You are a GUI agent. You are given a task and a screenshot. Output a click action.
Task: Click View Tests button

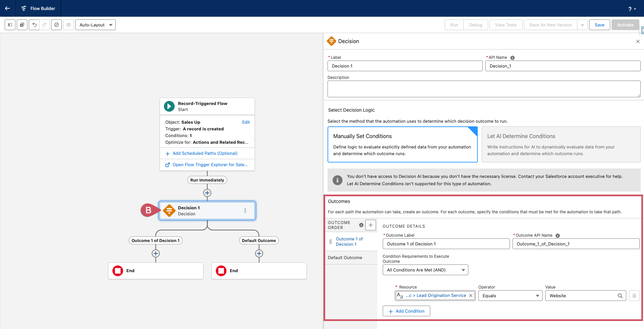pyautogui.click(x=506, y=25)
